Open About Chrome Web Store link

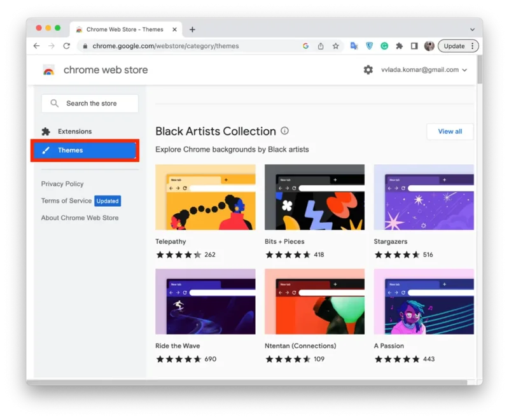pyautogui.click(x=80, y=218)
